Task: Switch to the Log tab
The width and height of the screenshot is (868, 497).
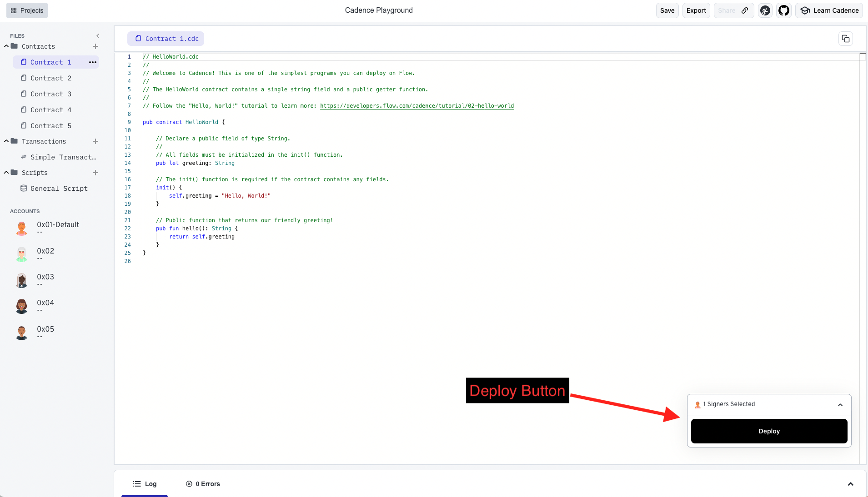Action: tap(145, 484)
